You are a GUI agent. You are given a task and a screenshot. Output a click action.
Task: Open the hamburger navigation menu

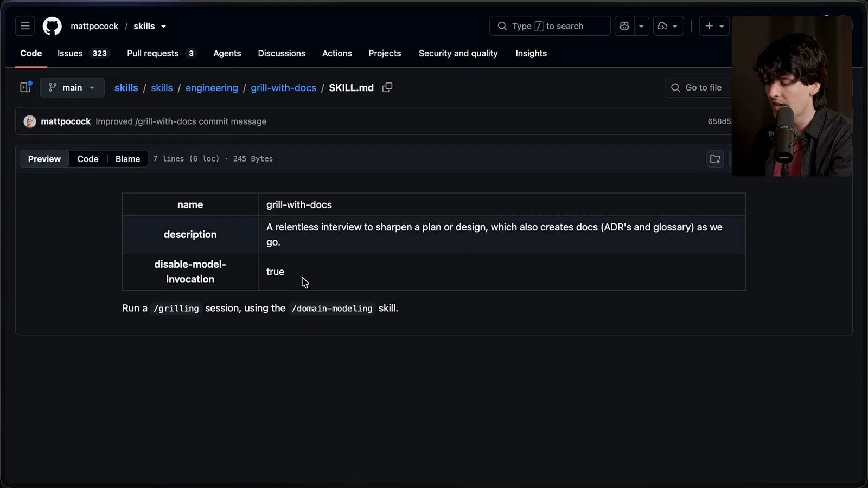25,26
